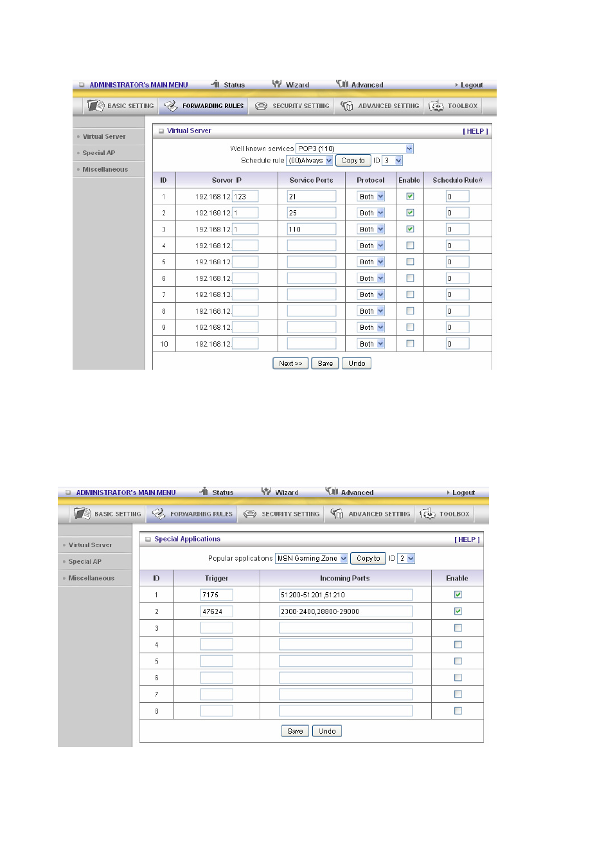Click empty Trigger field for Special Applications ID 3
613x868 pixels.
pos(217,628)
